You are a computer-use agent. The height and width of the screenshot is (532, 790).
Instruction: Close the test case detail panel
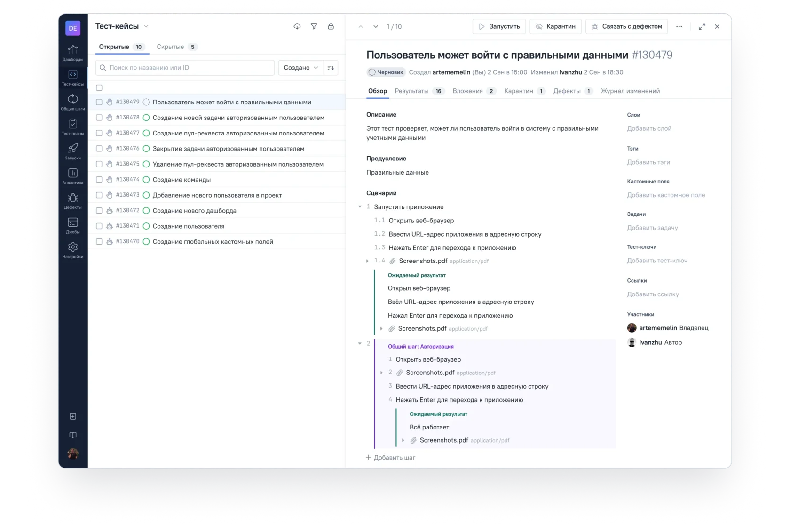click(x=717, y=27)
